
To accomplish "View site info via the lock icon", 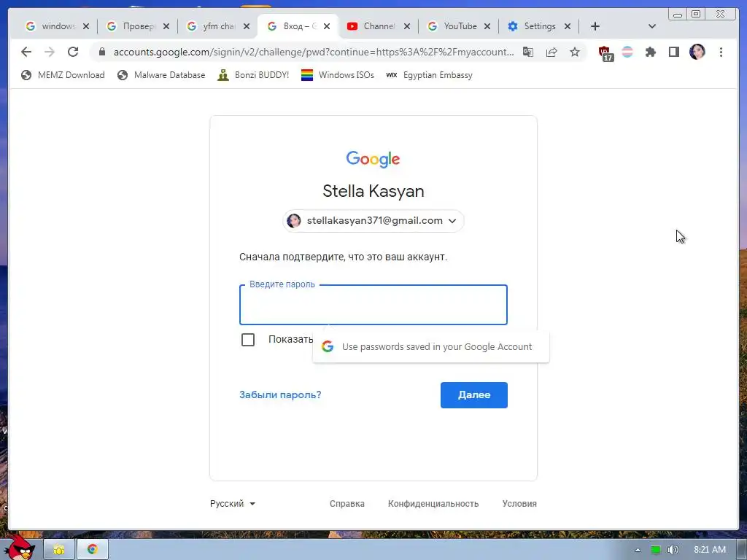I will 102,52.
